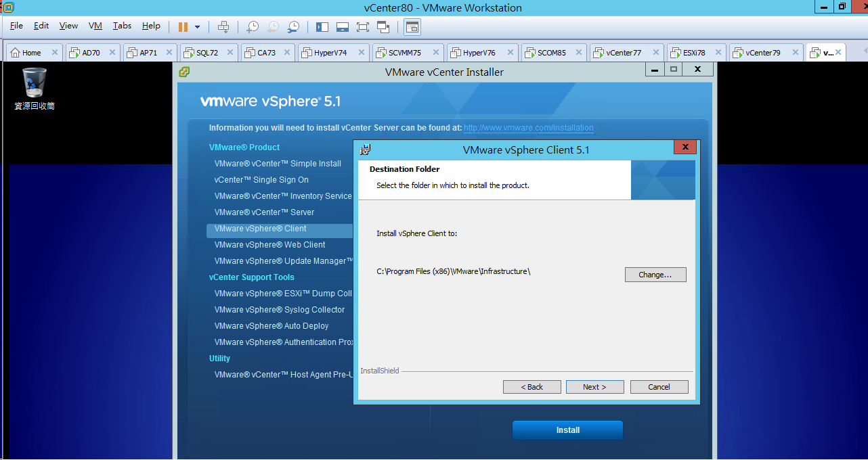Open the VM menu
The image size is (868, 460).
95,26
